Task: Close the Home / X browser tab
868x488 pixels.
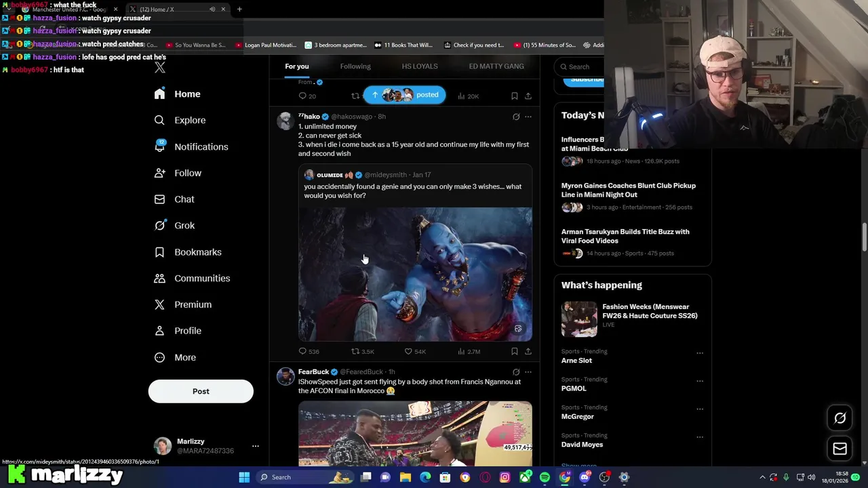Action: coord(223,9)
